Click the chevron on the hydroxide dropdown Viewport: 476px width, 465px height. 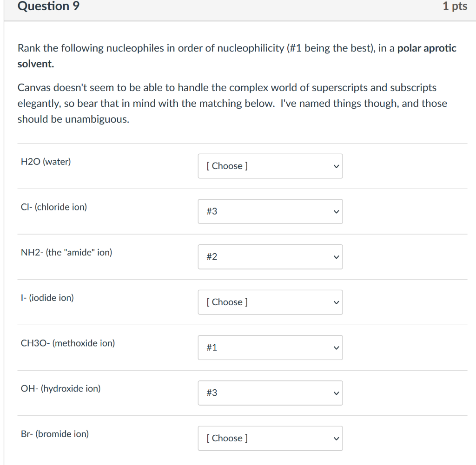pyautogui.click(x=336, y=393)
